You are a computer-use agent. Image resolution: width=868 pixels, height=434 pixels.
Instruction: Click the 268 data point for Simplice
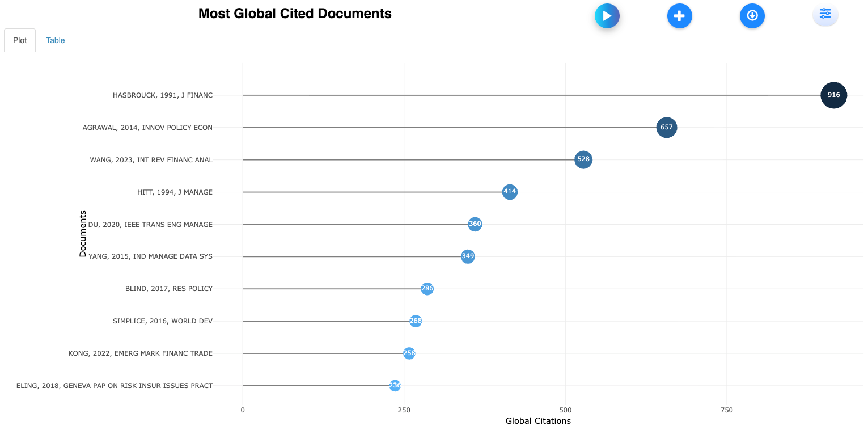coord(416,321)
